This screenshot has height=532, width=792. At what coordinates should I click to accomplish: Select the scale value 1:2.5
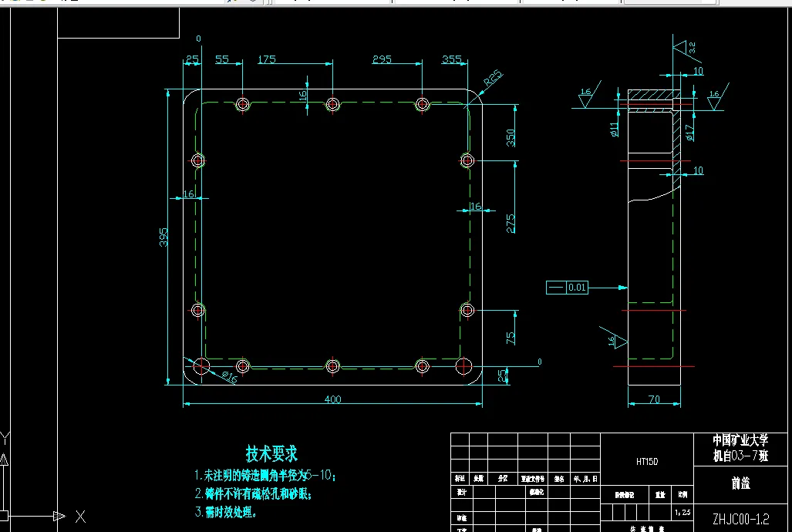click(x=682, y=512)
